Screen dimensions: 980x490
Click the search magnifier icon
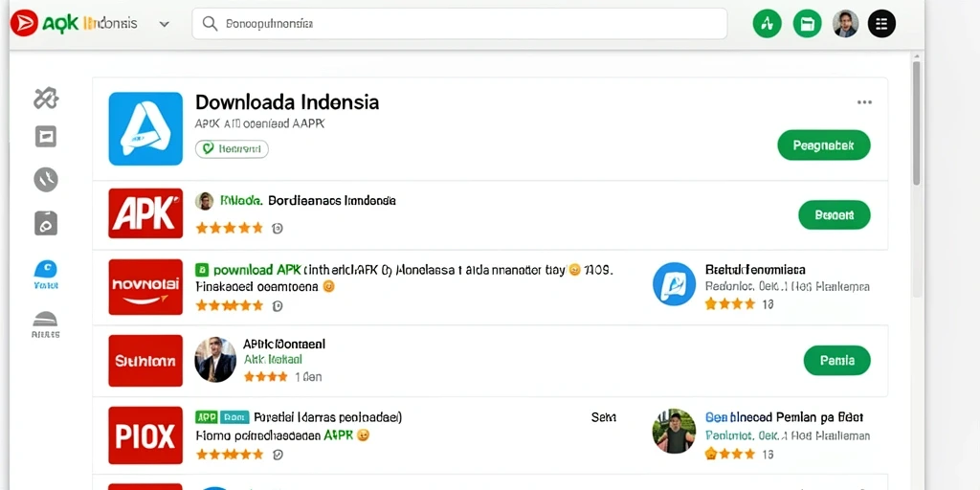(210, 24)
